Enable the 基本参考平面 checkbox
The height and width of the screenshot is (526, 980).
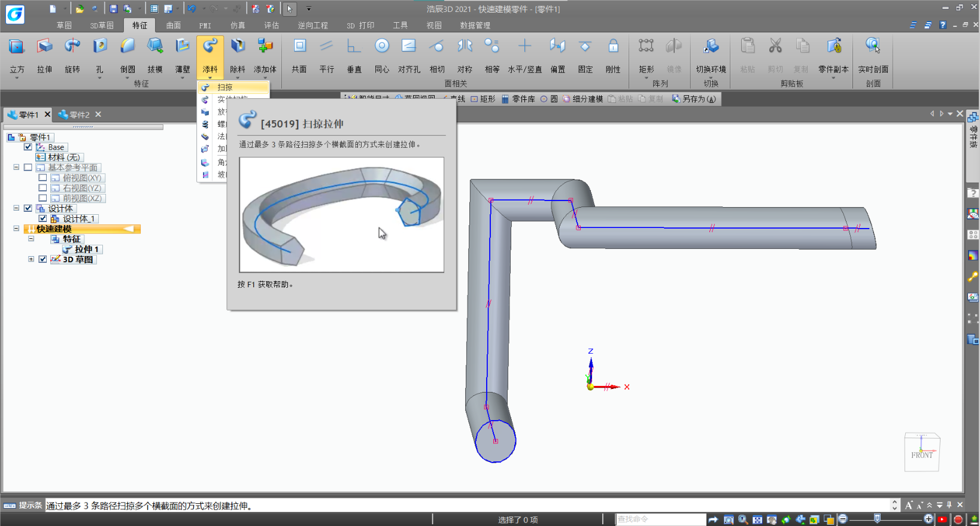(x=28, y=168)
